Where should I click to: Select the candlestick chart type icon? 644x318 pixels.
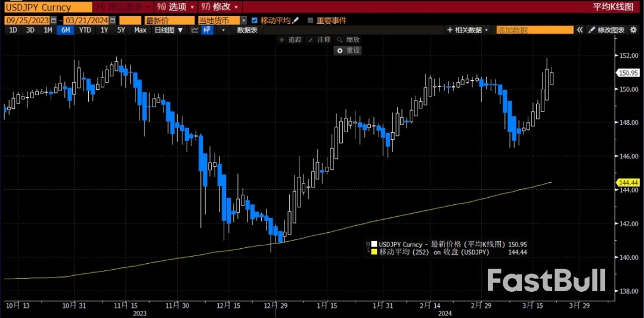(x=207, y=30)
